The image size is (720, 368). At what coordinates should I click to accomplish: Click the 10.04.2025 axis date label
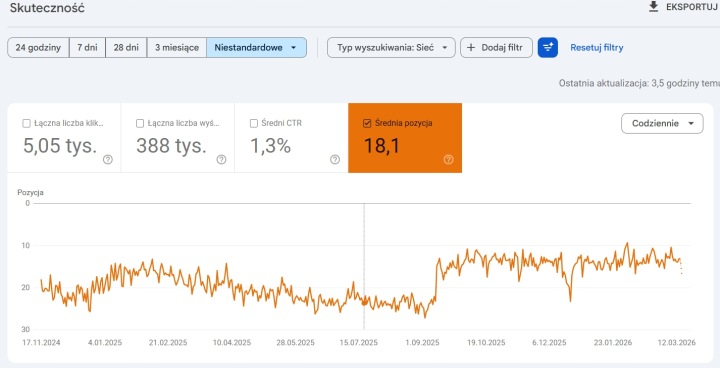click(x=232, y=343)
